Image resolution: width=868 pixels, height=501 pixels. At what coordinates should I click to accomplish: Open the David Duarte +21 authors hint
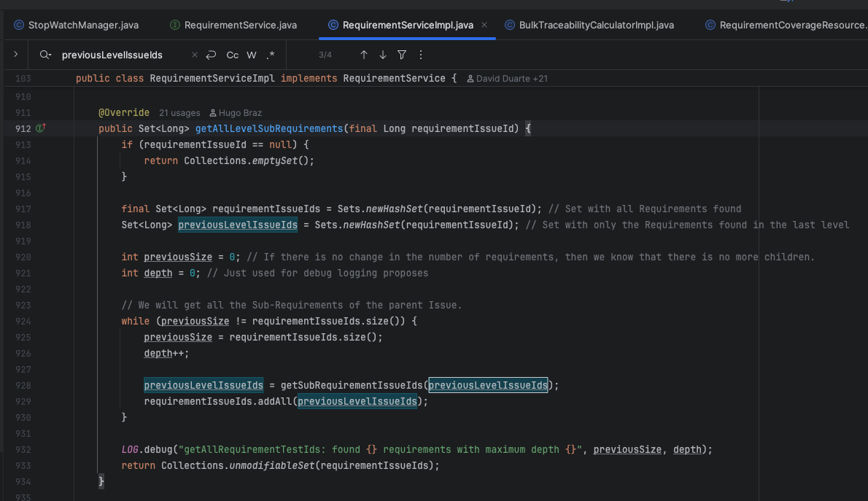click(x=507, y=78)
